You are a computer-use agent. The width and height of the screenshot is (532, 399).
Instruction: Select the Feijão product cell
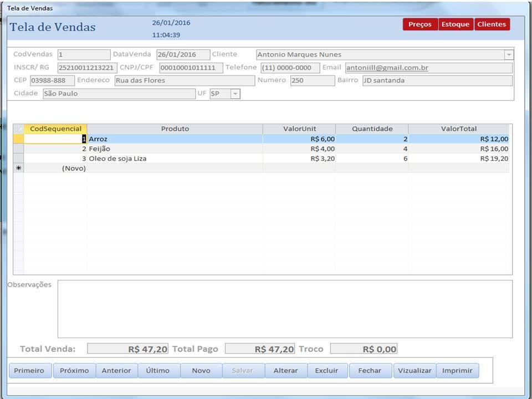[175, 149]
